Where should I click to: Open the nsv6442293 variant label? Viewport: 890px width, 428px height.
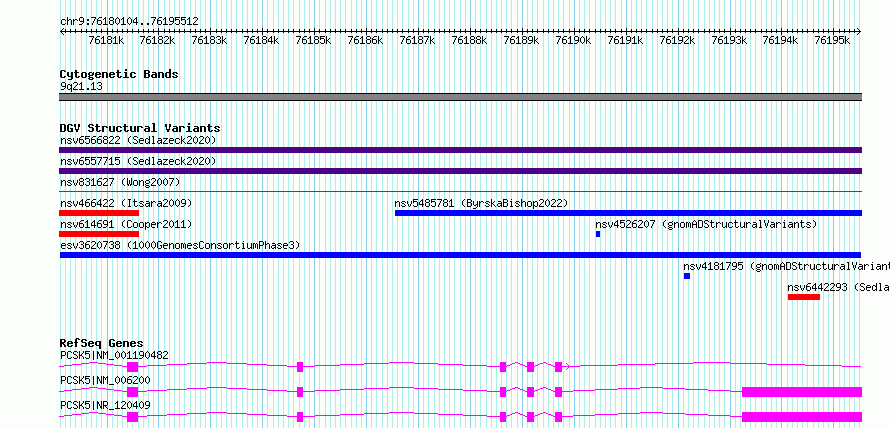(x=838, y=287)
